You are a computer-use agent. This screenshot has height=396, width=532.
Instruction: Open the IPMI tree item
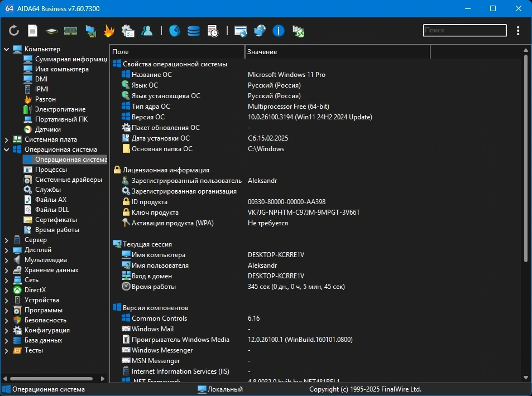coord(36,89)
